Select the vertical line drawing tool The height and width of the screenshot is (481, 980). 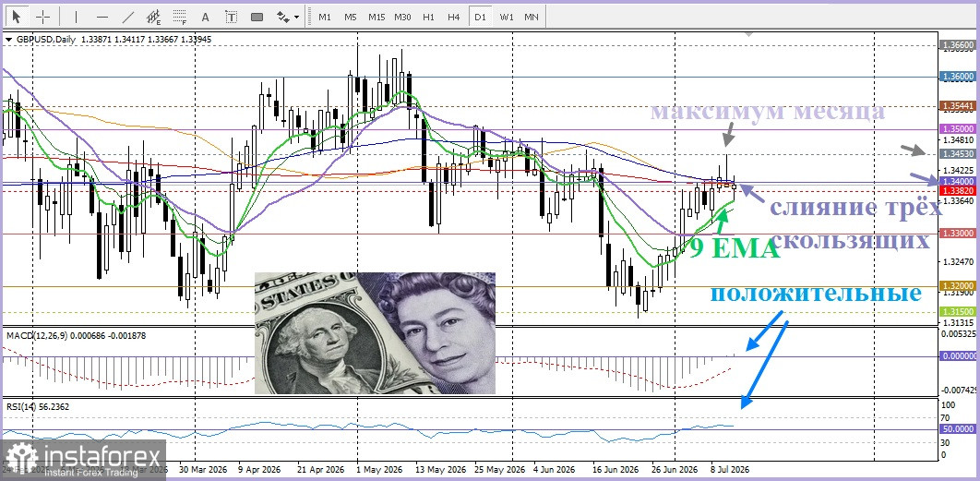click(x=77, y=17)
